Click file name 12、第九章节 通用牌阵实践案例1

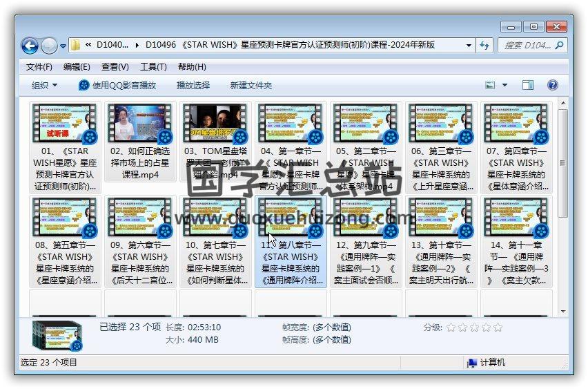point(366,263)
